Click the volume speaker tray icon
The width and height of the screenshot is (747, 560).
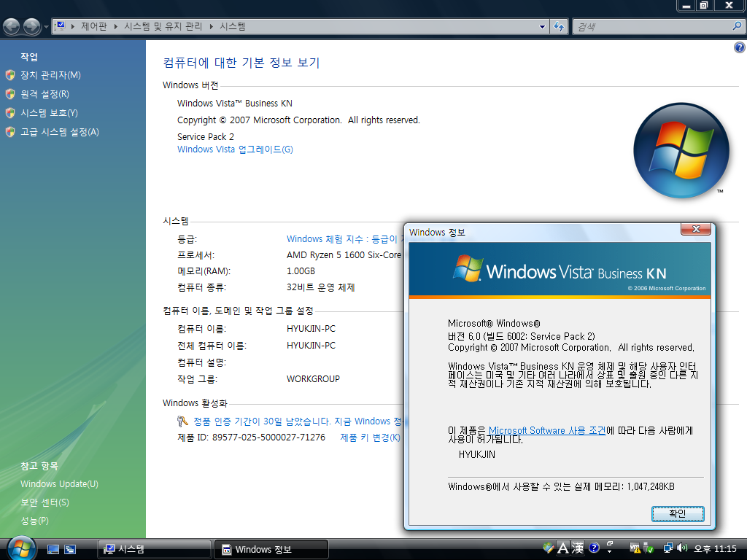682,548
